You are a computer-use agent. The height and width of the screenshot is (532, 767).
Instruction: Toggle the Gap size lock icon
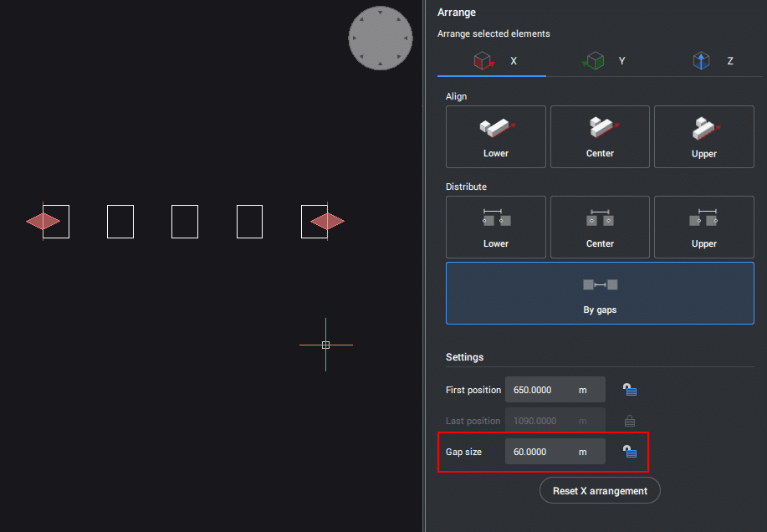click(630, 452)
